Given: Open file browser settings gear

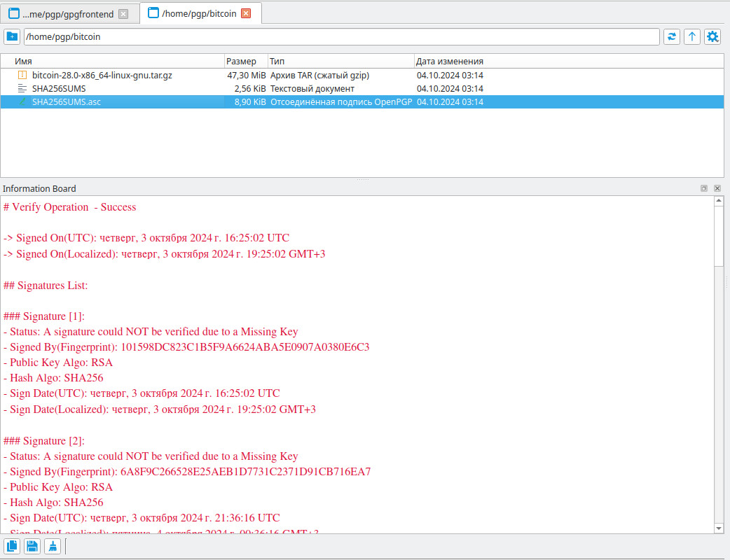Looking at the screenshot, I should click(x=712, y=36).
